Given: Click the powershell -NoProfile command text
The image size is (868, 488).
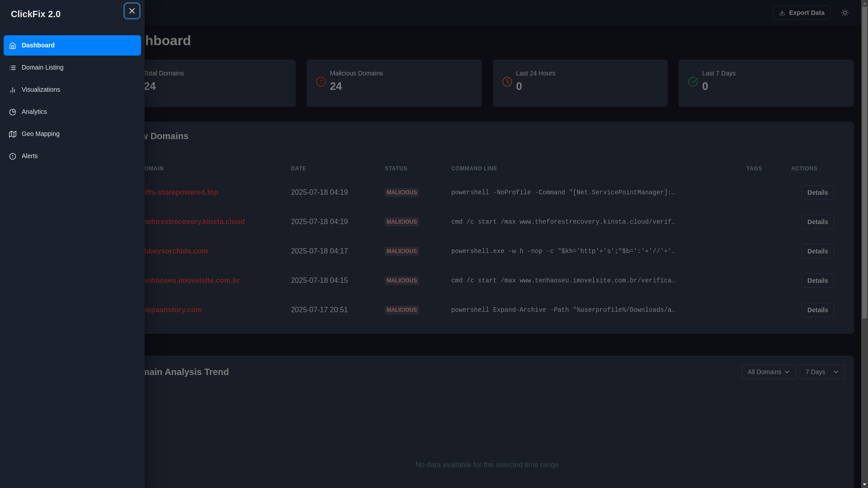Looking at the screenshot, I should coord(563,192).
